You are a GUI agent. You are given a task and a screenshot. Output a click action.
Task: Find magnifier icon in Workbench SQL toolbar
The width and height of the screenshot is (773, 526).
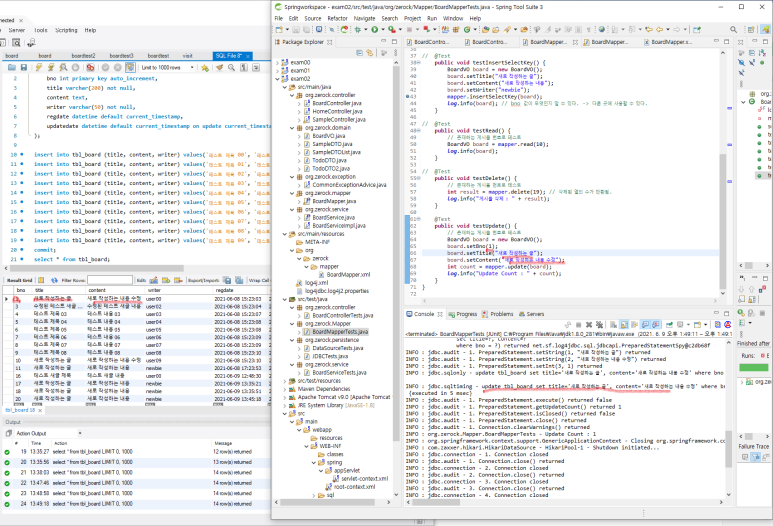pos(231,68)
